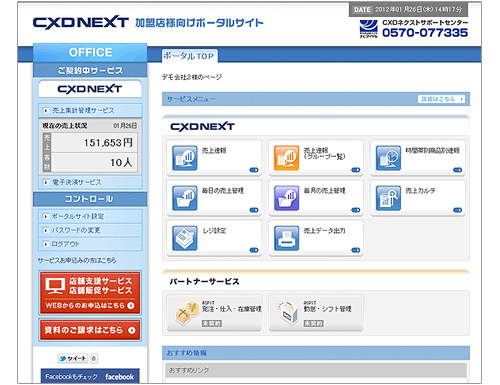Viewport: 500px width, 385px height.
Task: Click the Twitter bird ツイート button
Action: click(x=73, y=358)
